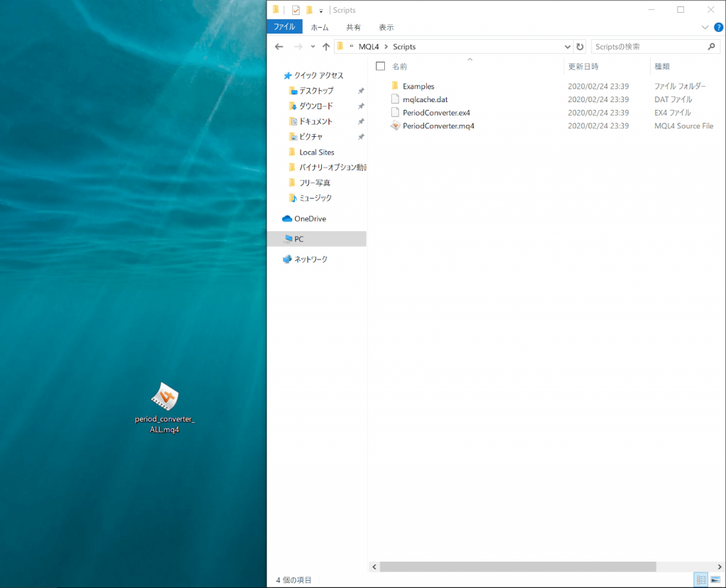Image resolution: width=726 pixels, height=588 pixels.
Task: Select the PeriodConverter.ex4 file icon
Action: 395,112
